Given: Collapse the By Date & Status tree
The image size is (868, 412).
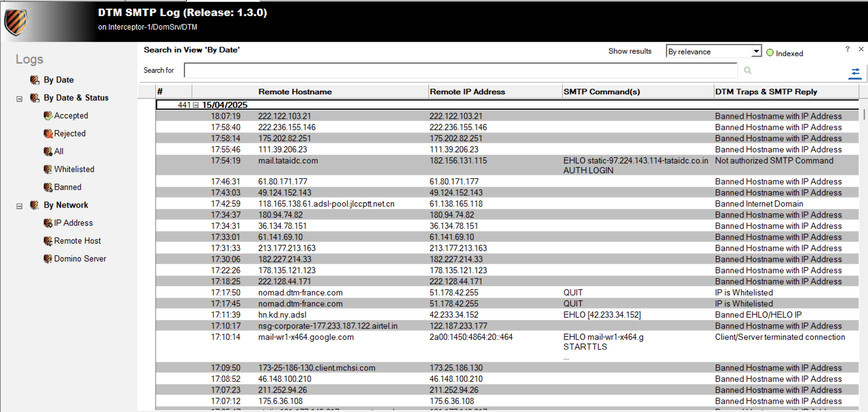Looking at the screenshot, I should pyautogui.click(x=19, y=99).
